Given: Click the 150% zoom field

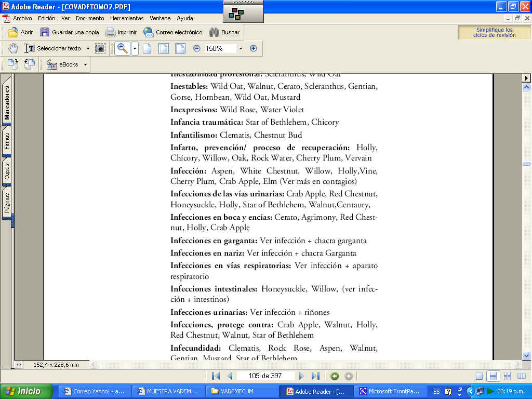Looking at the screenshot, I should 220,48.
